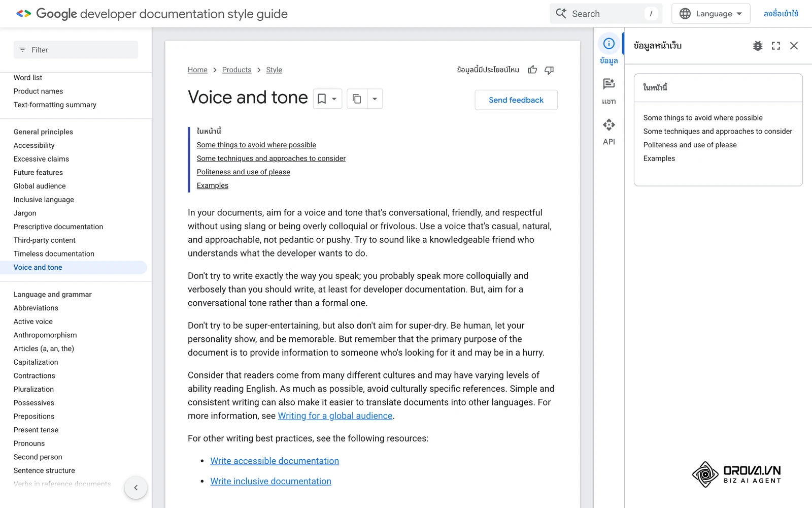Open Writing for a global audience link
The image size is (812, 508).
[x=335, y=416]
